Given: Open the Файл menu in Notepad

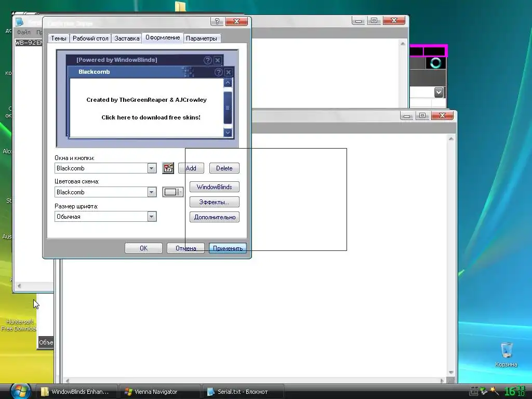Looking at the screenshot, I should pyautogui.click(x=23, y=32).
